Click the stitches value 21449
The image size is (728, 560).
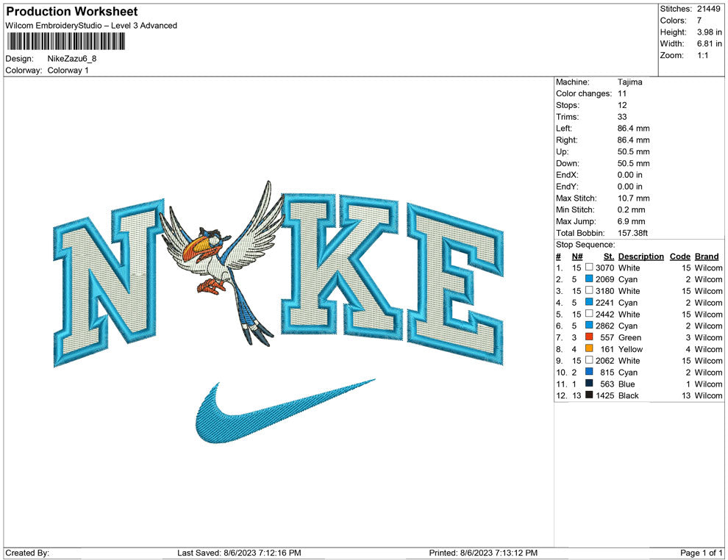tap(708, 9)
